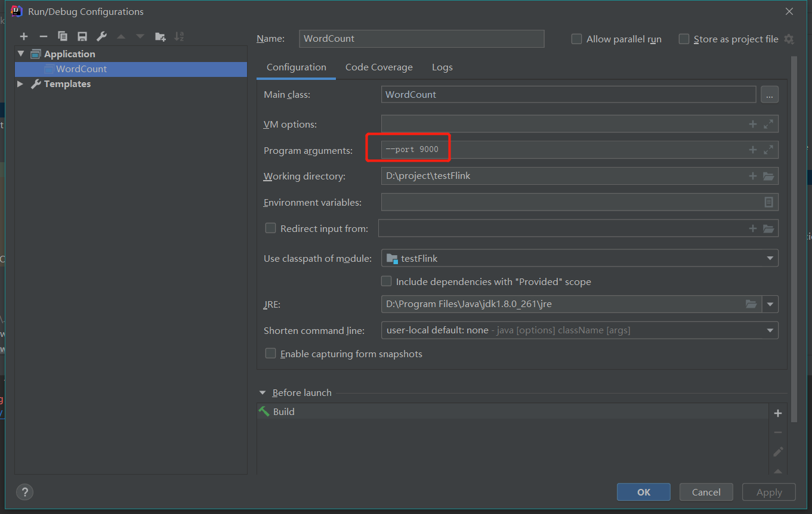Viewport: 812px width, 514px height.
Task: Add a Before launch task with the plus
Action: point(777,413)
